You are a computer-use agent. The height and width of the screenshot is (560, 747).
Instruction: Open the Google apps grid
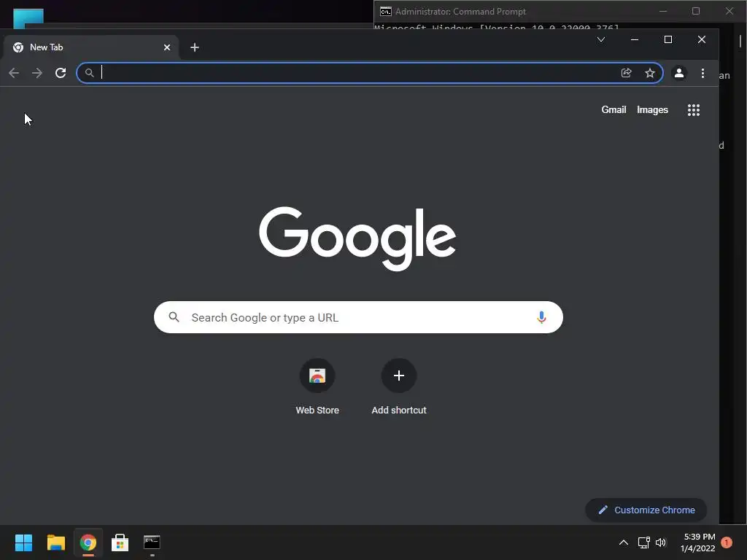tap(694, 110)
